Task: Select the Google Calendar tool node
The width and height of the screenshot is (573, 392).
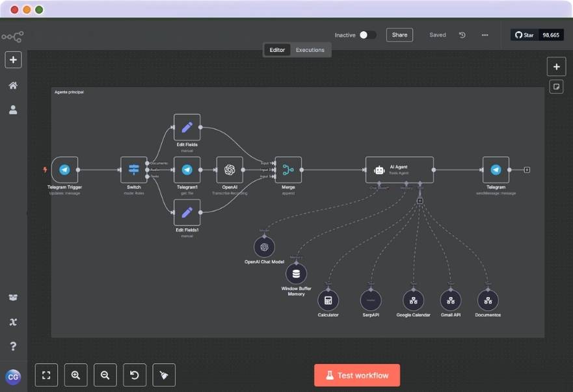Action: tap(413, 300)
